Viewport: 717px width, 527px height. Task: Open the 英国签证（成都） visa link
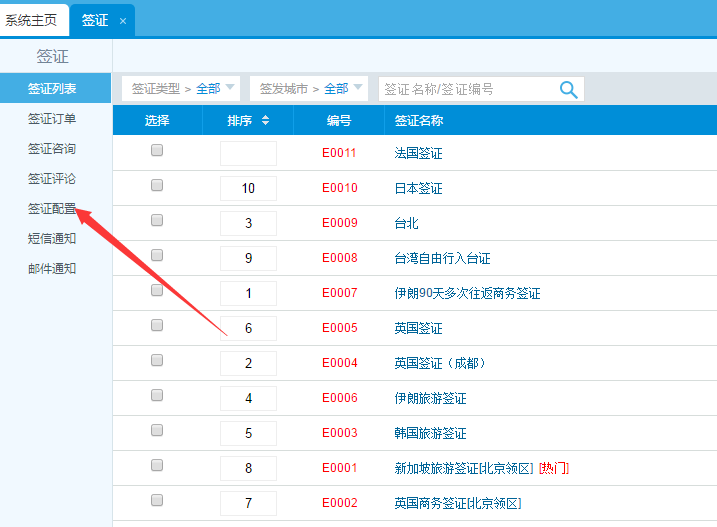[440, 363]
